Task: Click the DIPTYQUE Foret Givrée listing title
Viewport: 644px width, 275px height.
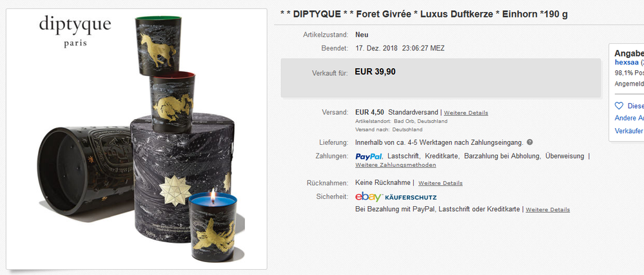Action: 424,14
